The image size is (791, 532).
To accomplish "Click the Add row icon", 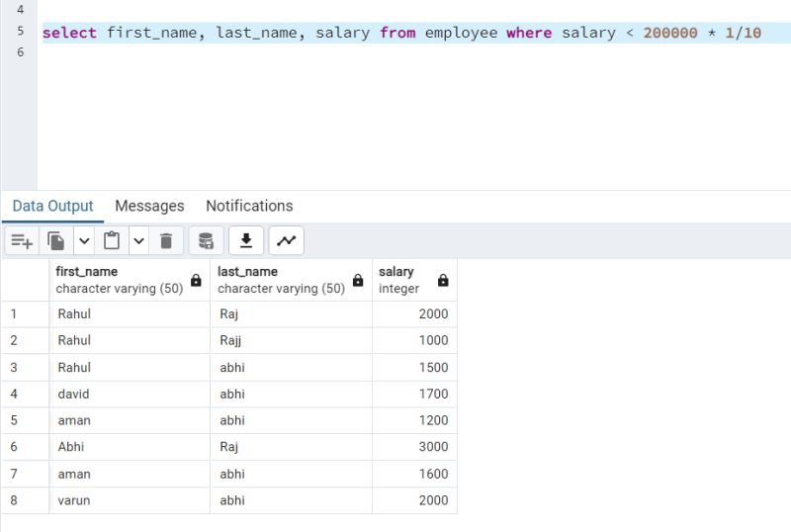I will tap(22, 240).
